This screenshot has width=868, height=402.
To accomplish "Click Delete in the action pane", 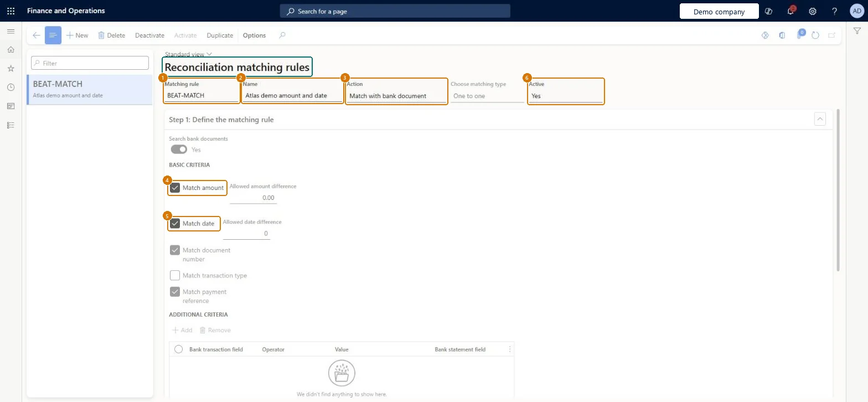I will pyautogui.click(x=111, y=35).
